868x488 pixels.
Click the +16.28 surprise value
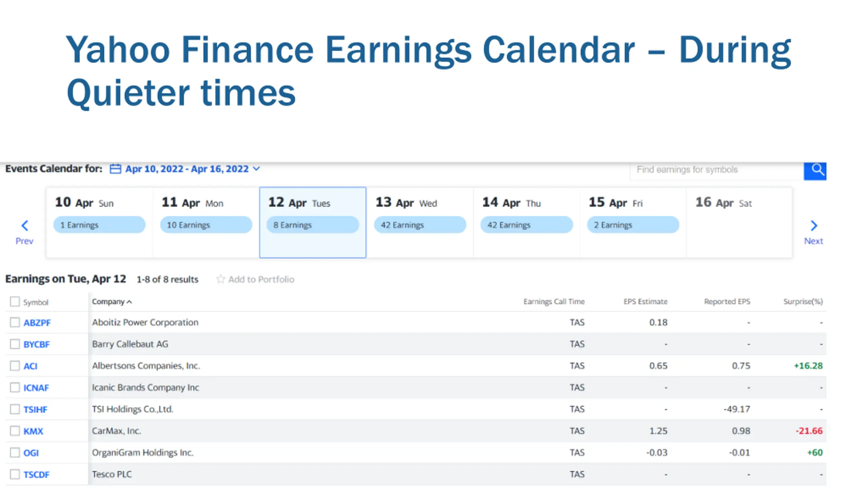[x=808, y=366]
